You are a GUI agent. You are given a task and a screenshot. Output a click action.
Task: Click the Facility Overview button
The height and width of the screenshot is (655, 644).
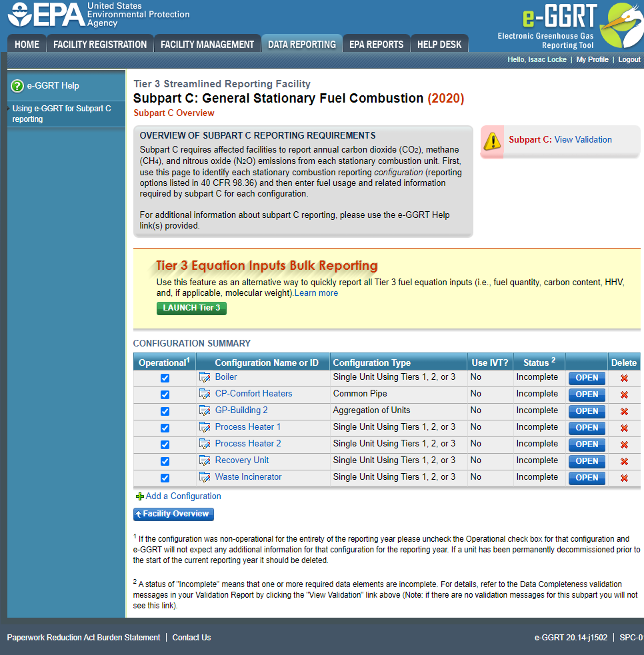coord(173,514)
